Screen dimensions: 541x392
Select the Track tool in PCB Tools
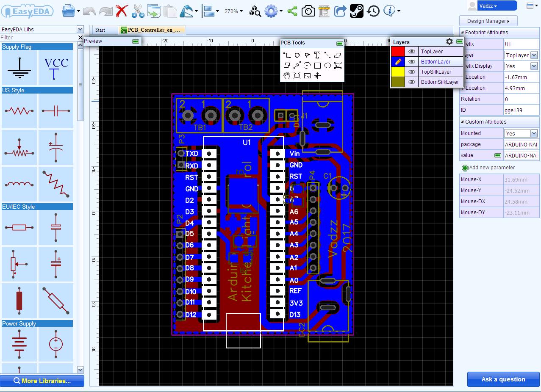point(287,55)
